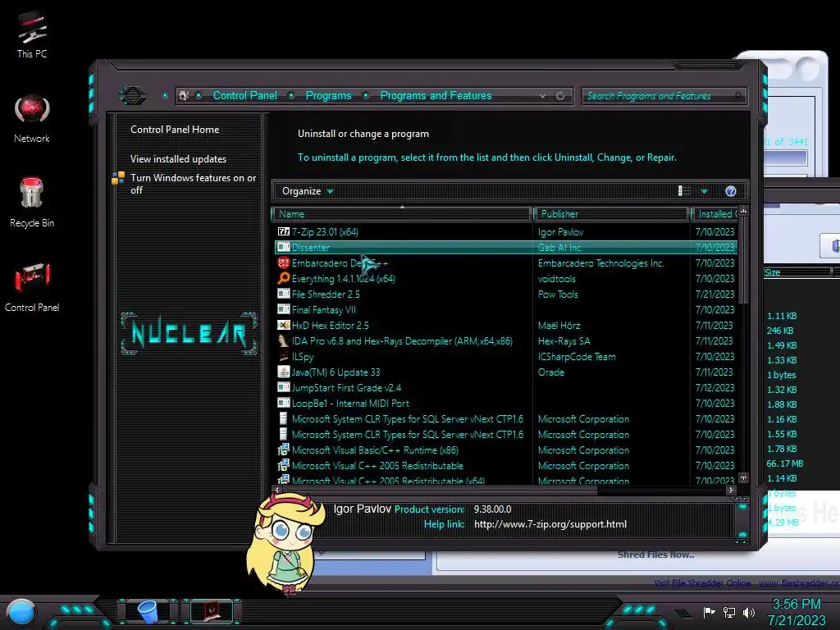The height and width of the screenshot is (630, 840).
Task: Click the network tray icon
Action: pyautogui.click(x=728, y=612)
